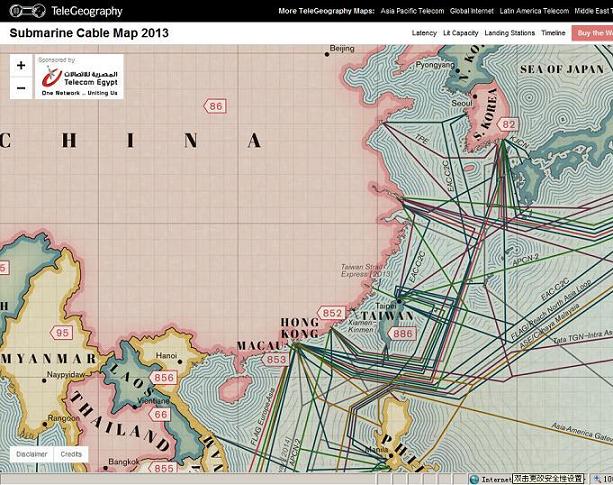
Task: Click the 886 Taiwan country code marker
Action: (x=403, y=334)
